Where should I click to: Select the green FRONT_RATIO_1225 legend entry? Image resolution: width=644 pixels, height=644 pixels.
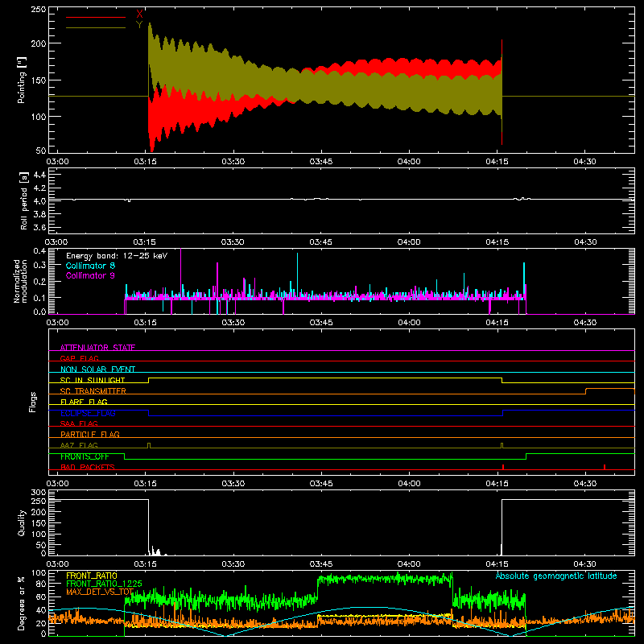(104, 584)
